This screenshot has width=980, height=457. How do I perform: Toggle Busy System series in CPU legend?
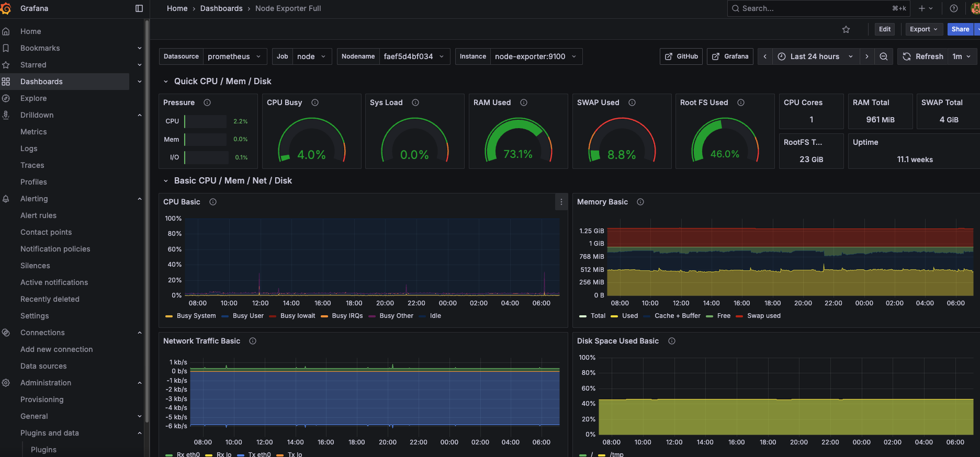196,316
